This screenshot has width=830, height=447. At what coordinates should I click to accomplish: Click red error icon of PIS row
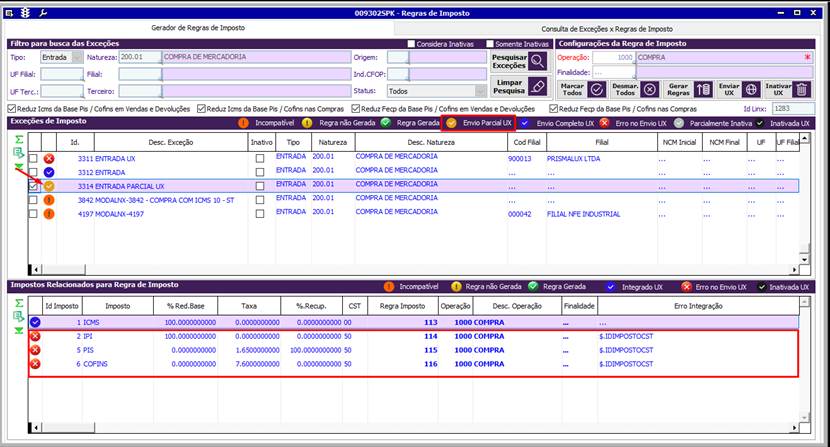[x=35, y=350]
